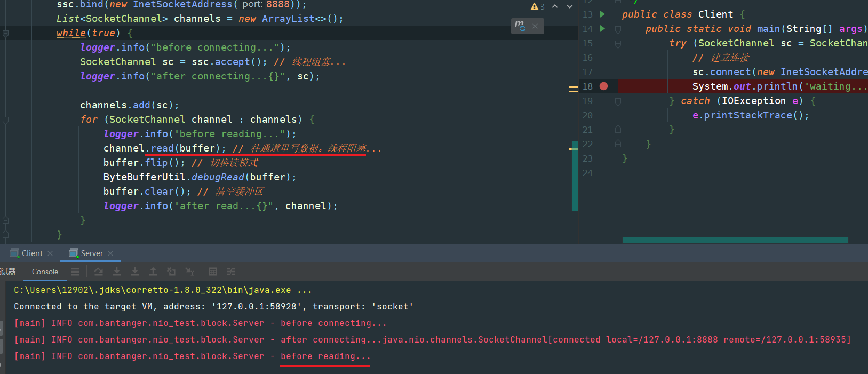Click the Step Out debugger icon
868x374 pixels.
153,272
